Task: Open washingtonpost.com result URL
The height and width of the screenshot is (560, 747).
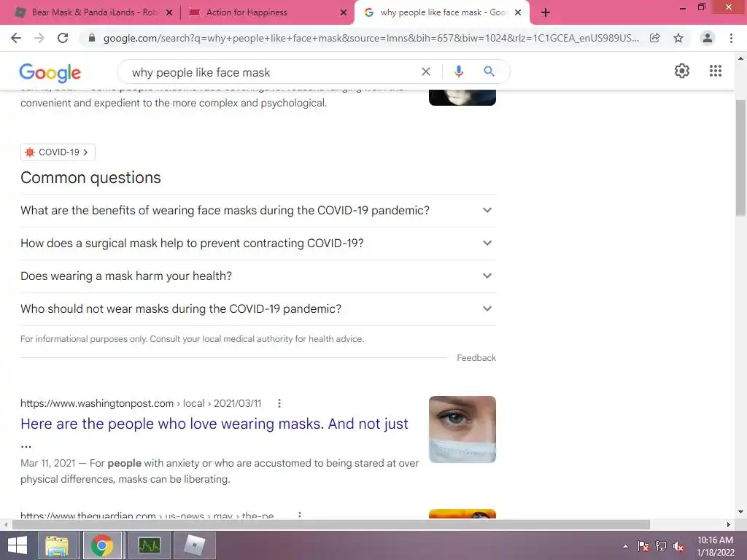Action: (x=141, y=403)
